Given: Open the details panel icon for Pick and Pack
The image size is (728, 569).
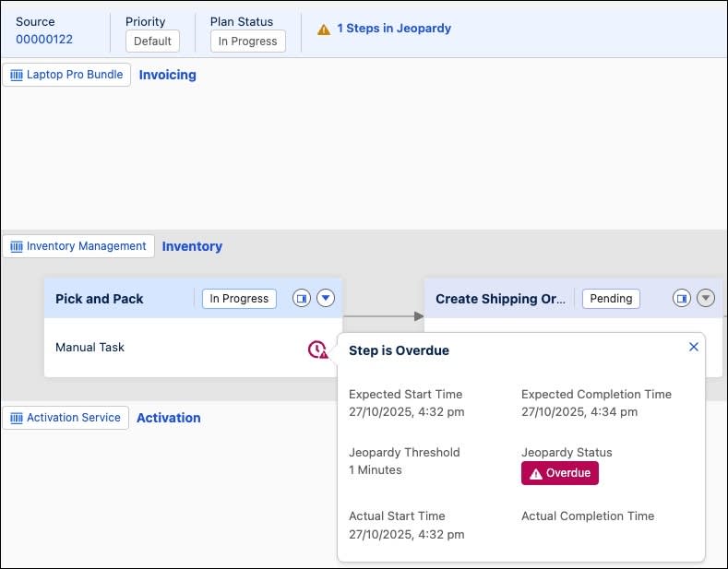Looking at the screenshot, I should tap(302, 299).
